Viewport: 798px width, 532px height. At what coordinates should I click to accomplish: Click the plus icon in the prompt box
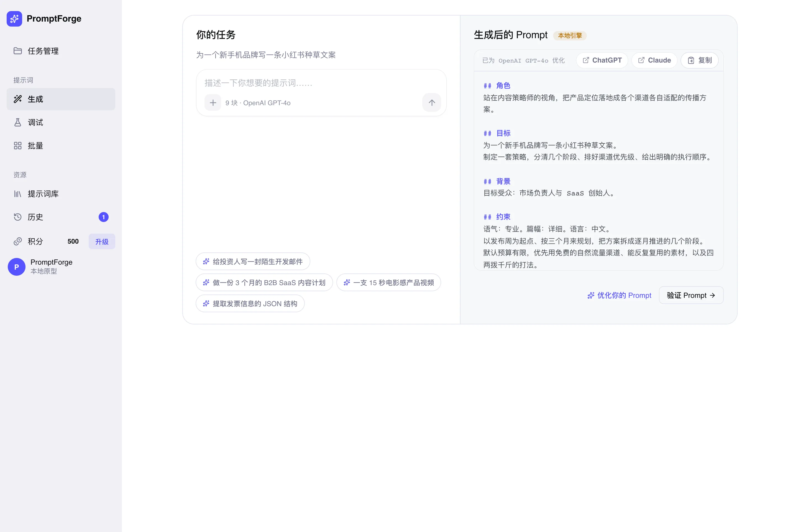[x=213, y=103]
